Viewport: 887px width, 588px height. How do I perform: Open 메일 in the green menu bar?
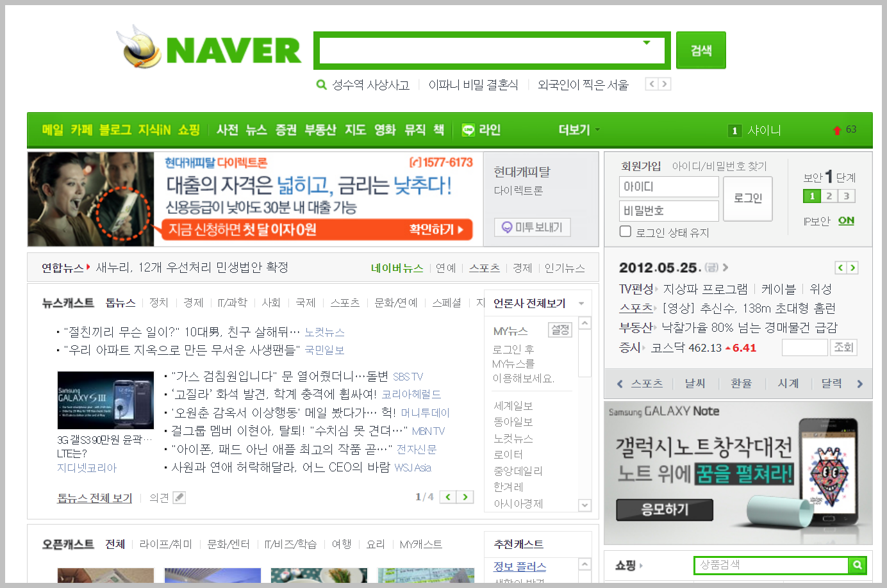pos(53,130)
